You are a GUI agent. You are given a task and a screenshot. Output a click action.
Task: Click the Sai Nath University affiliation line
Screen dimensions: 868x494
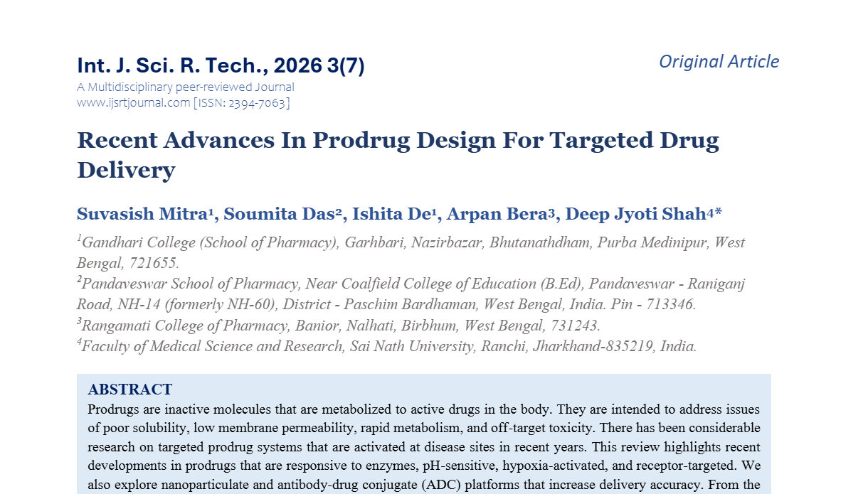click(387, 346)
